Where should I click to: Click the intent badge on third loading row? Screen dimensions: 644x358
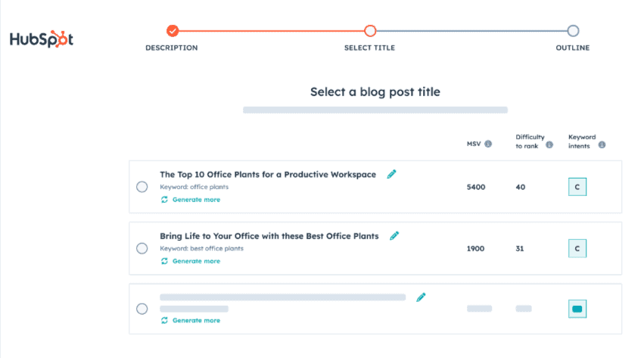(x=577, y=309)
